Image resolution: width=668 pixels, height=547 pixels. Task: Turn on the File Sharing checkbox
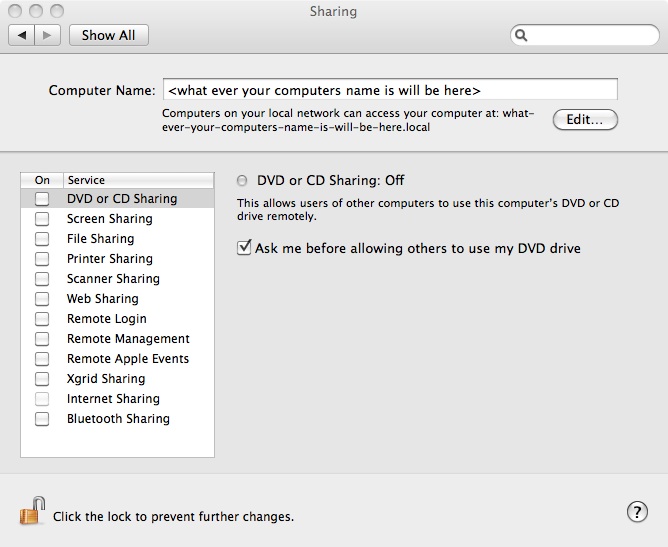pos(42,239)
